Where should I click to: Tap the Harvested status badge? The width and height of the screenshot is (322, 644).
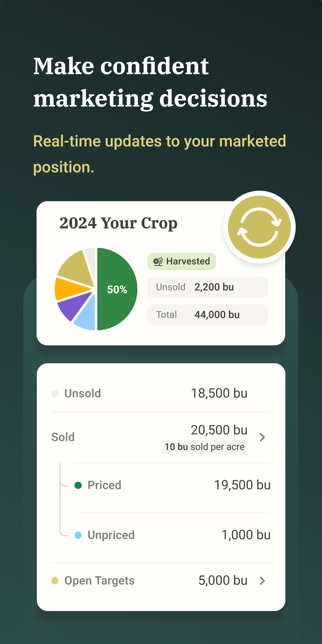[181, 261]
